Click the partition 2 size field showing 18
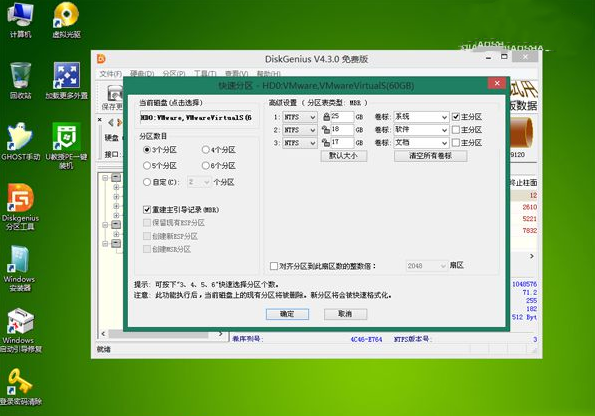This screenshot has height=416, width=595. pos(342,130)
